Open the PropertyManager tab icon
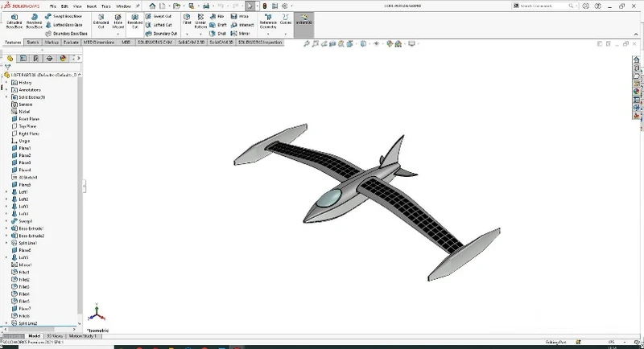The image size is (644, 349). pos(23,58)
